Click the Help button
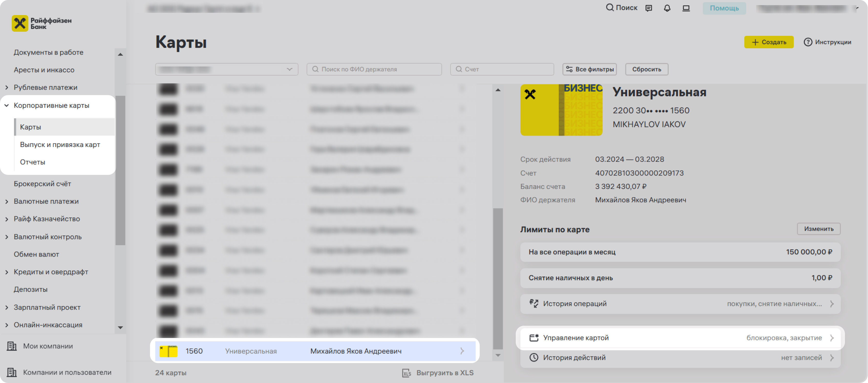This screenshot has height=383, width=868. (724, 8)
